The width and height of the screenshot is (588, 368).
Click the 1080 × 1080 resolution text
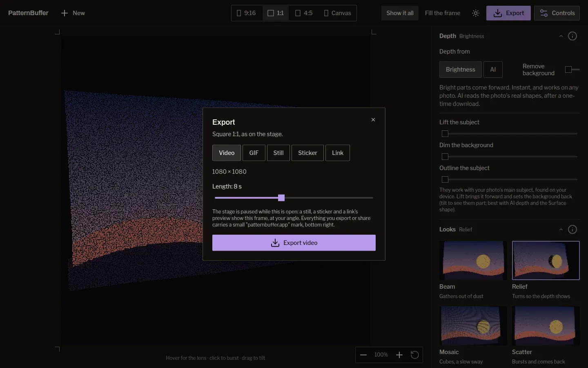[229, 172]
